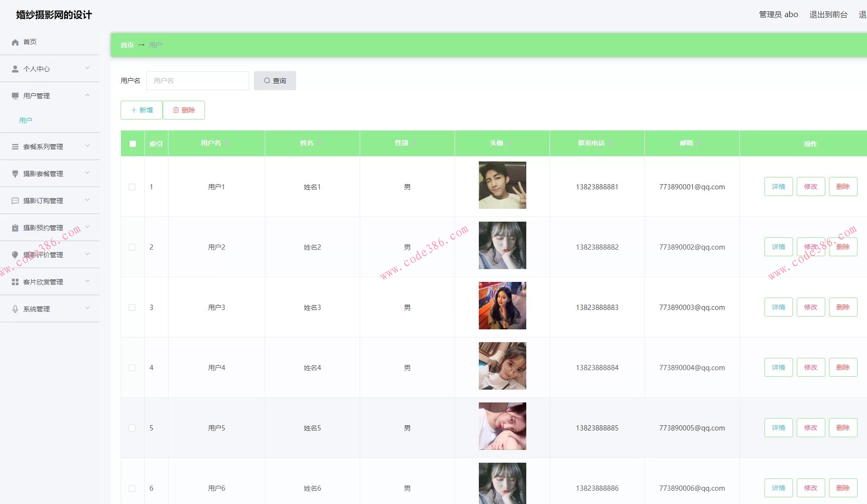867x504 pixels.
Task: Open the avatar thumbnail of 用户2
Action: (x=502, y=245)
